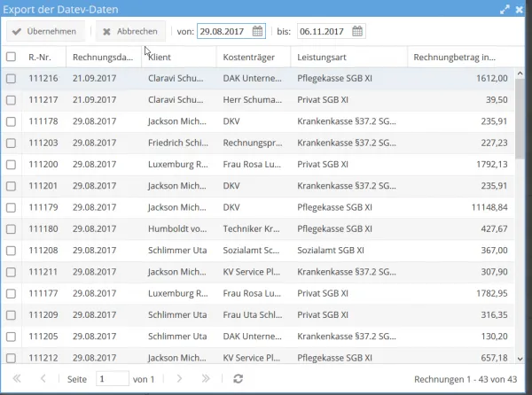This screenshot has width=532, height=395.
Task: Click the 'Humboldt vo...' client cell
Action: [x=177, y=229]
